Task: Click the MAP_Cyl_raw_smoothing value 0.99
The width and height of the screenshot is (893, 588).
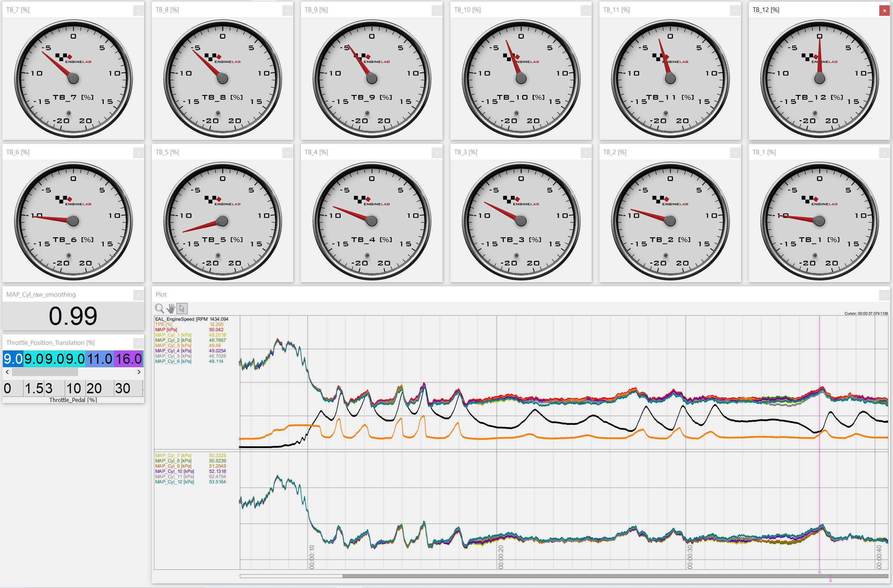Action: click(73, 316)
